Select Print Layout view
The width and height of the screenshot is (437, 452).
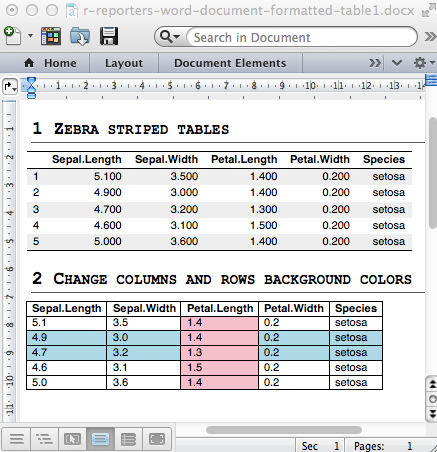pyautogui.click(x=100, y=439)
